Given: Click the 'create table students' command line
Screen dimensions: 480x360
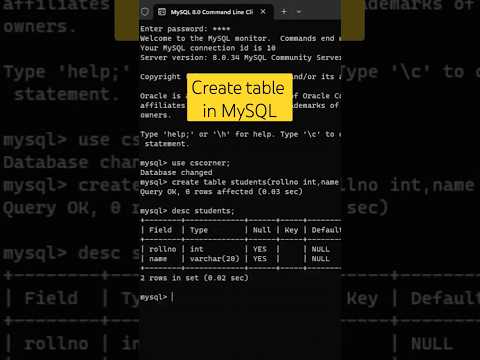Looking at the screenshot, I should coord(240,182).
